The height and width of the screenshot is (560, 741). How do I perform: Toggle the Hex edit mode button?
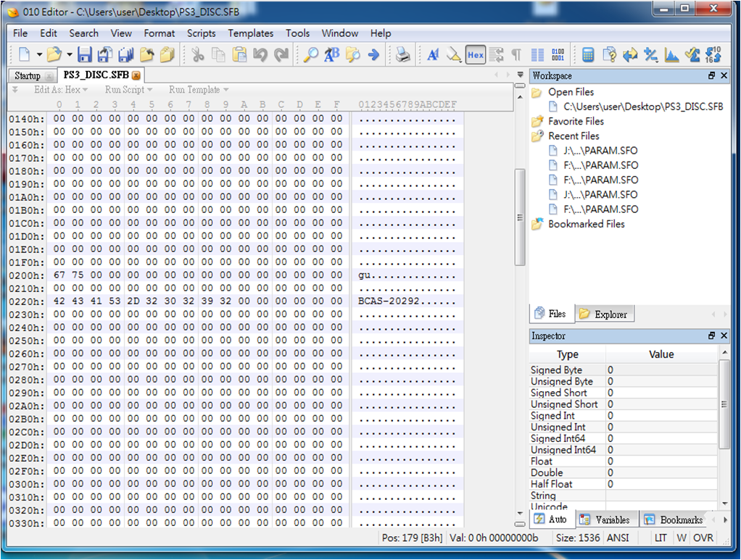pos(475,55)
